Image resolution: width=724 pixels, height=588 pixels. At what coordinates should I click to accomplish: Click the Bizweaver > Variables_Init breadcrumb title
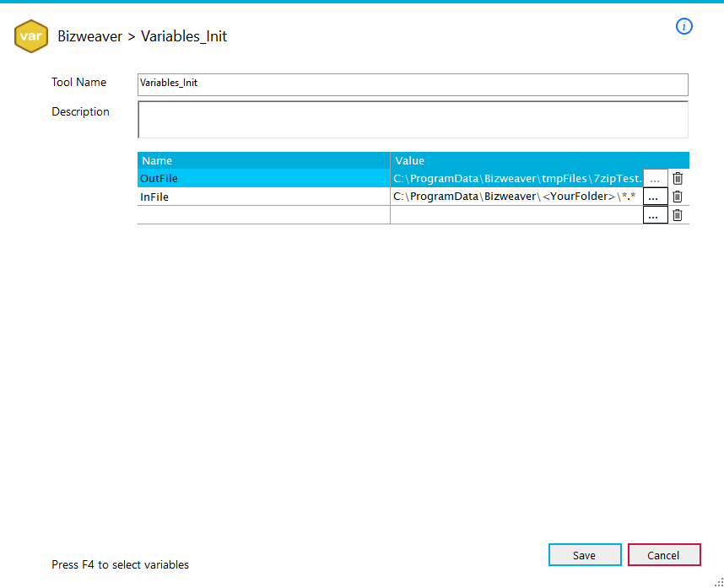pyautogui.click(x=143, y=36)
